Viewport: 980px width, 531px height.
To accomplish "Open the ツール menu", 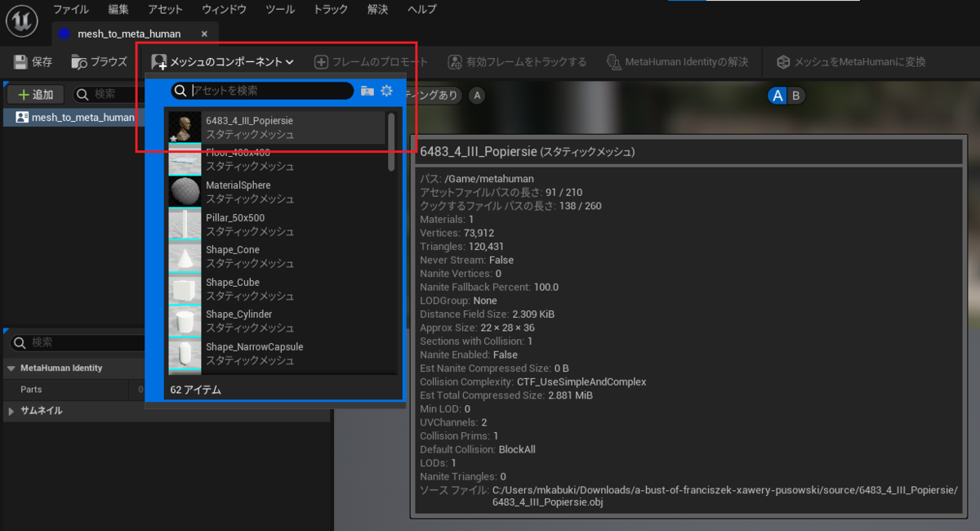I will coord(280,10).
